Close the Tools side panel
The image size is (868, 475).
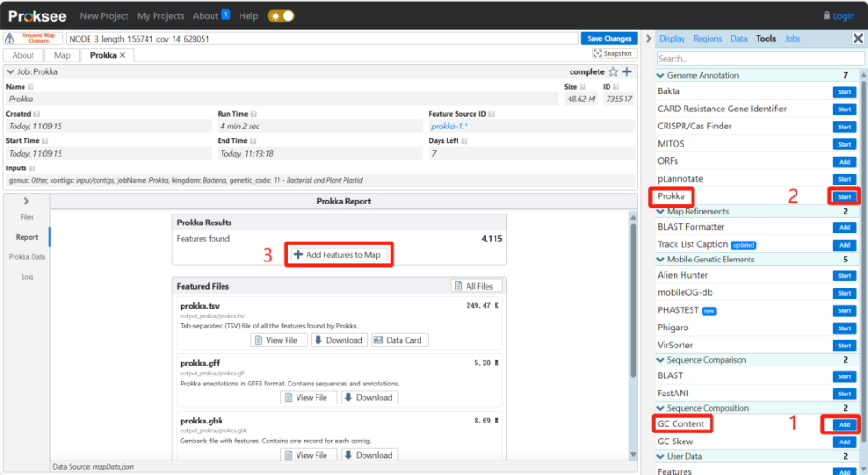point(857,38)
